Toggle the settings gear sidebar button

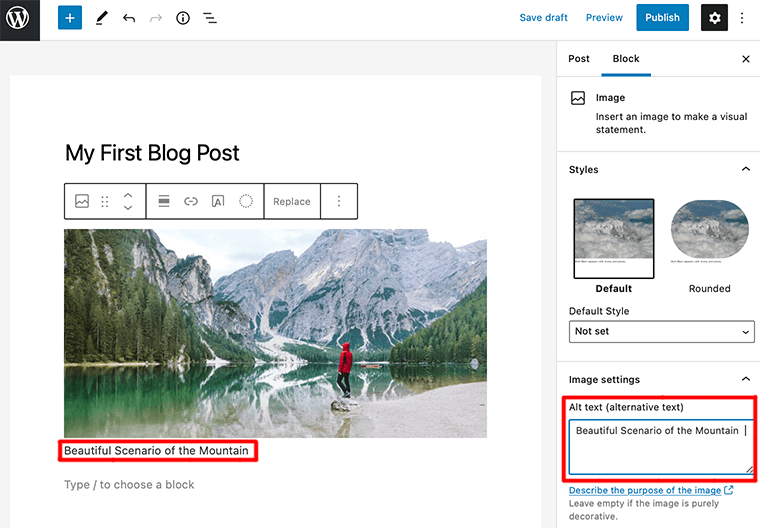pos(714,18)
